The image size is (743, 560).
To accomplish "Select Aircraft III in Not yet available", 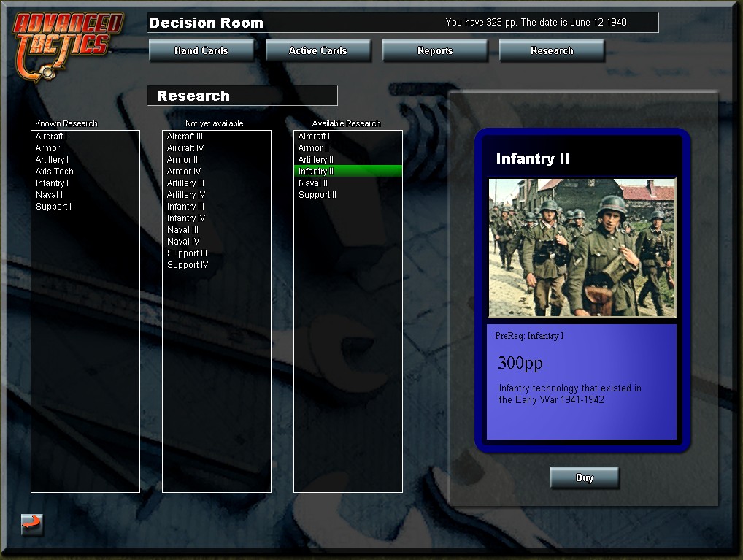I will tap(217, 137).
